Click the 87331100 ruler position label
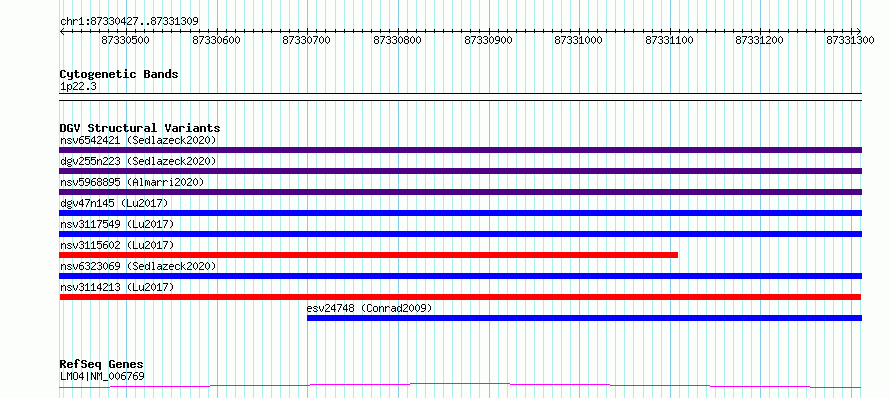This screenshot has width=890, height=398. 670,40
